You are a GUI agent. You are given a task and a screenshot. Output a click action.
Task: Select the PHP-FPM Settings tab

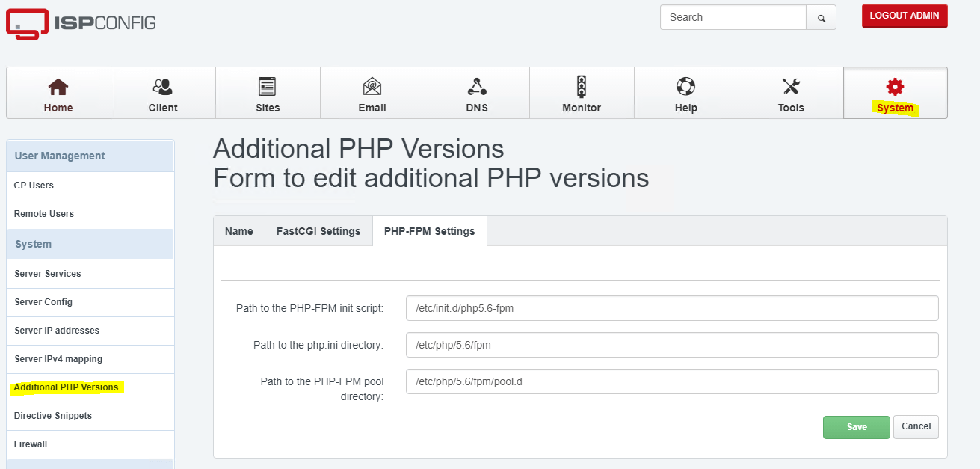pos(429,231)
